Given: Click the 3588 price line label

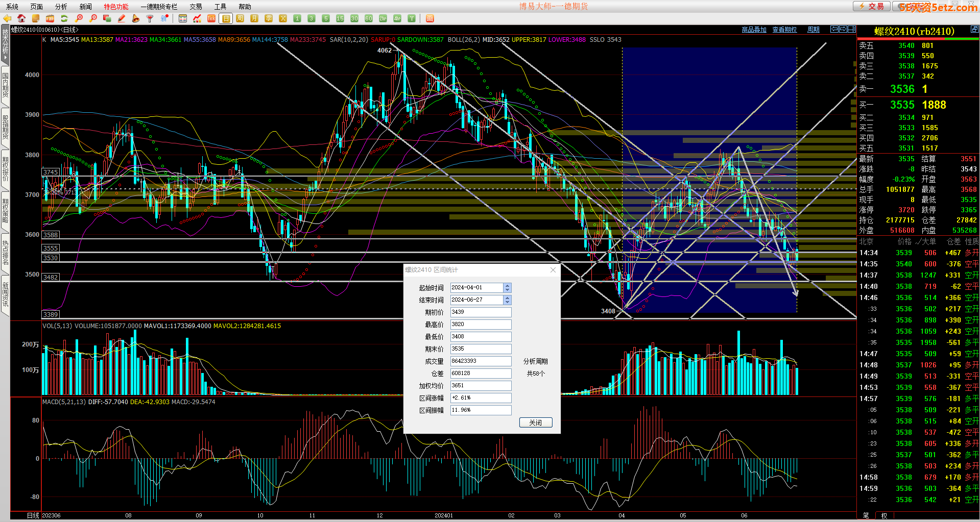Looking at the screenshot, I should (x=51, y=235).
